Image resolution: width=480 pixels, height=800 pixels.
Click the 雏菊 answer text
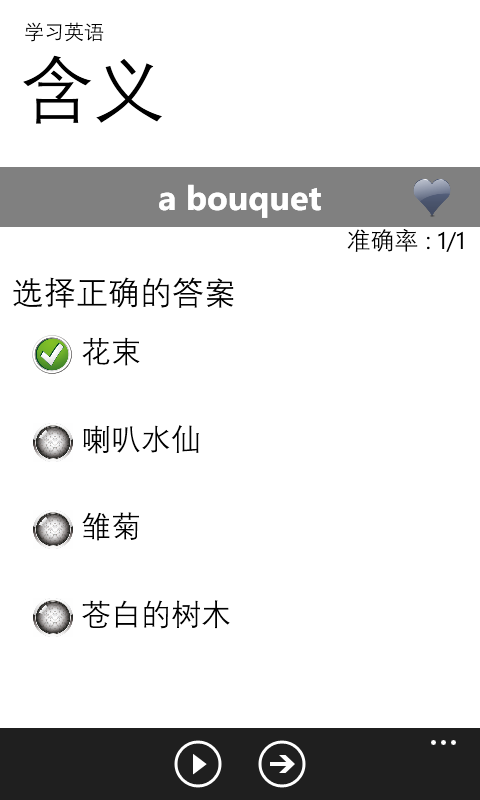111,527
